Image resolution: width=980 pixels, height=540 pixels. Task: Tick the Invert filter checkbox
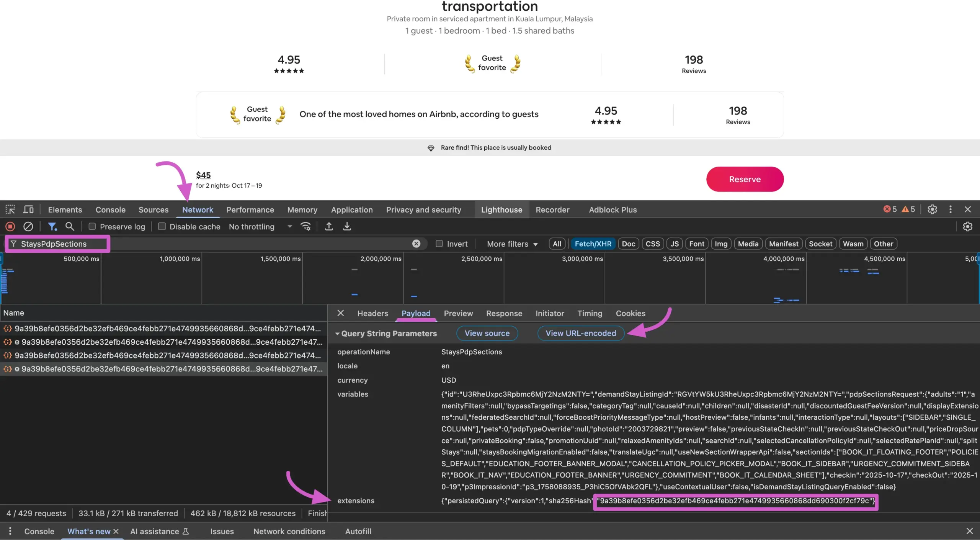[439, 244]
